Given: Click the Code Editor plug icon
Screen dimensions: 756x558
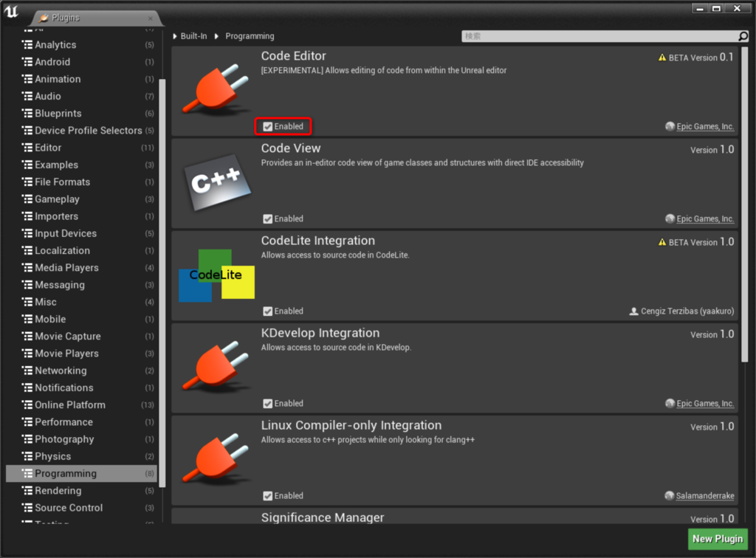Looking at the screenshot, I should [216, 89].
